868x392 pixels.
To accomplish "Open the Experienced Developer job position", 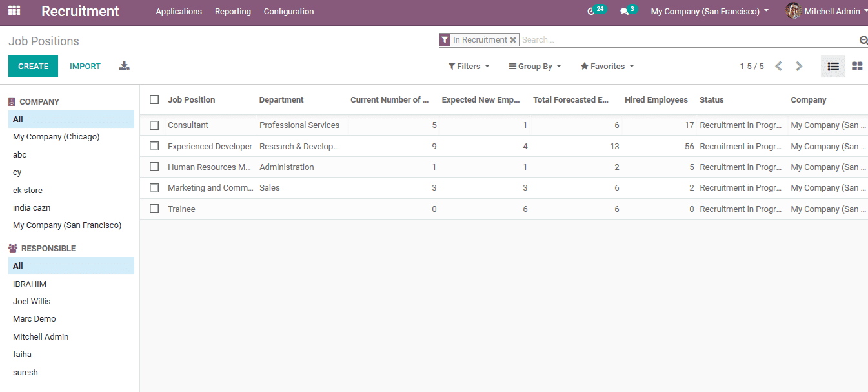I will click(x=210, y=147).
